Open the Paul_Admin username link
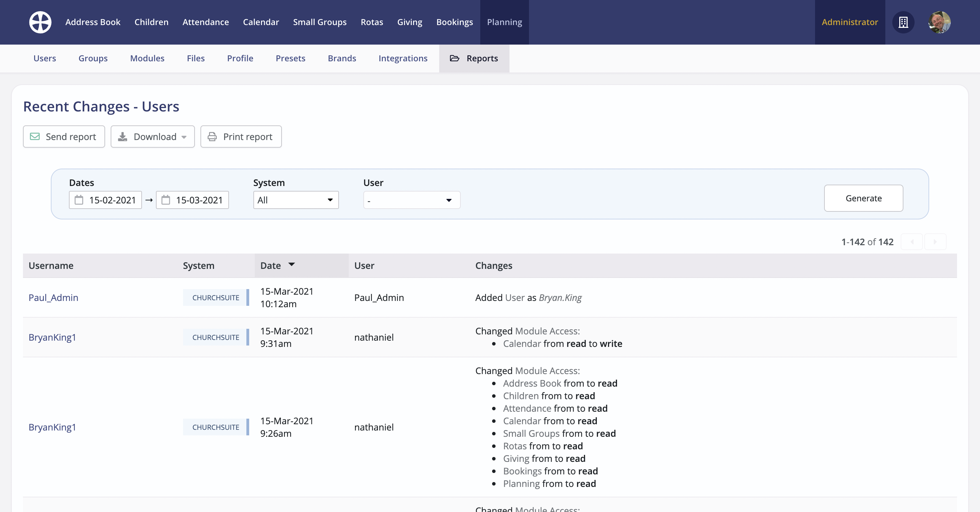980x512 pixels. point(53,297)
